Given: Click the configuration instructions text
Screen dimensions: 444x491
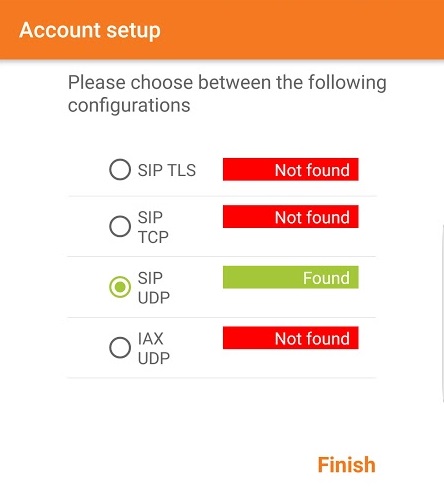Looking at the screenshot, I should tap(227, 94).
